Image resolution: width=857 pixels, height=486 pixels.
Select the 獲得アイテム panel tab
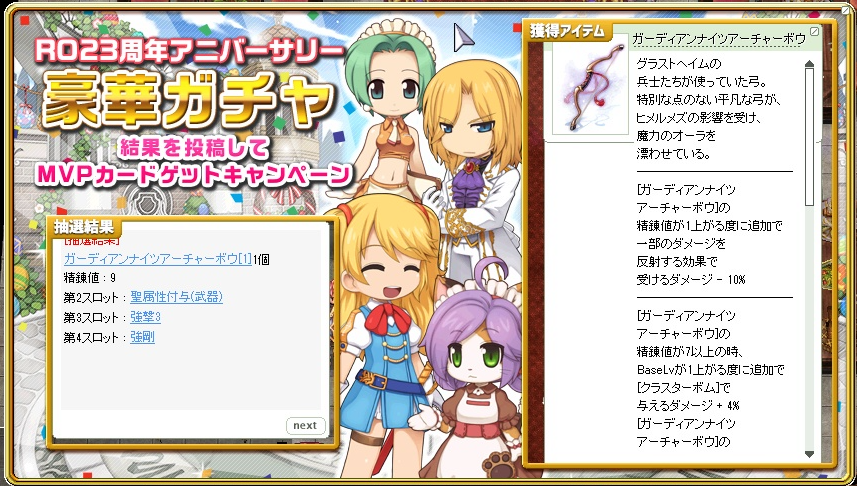567,31
